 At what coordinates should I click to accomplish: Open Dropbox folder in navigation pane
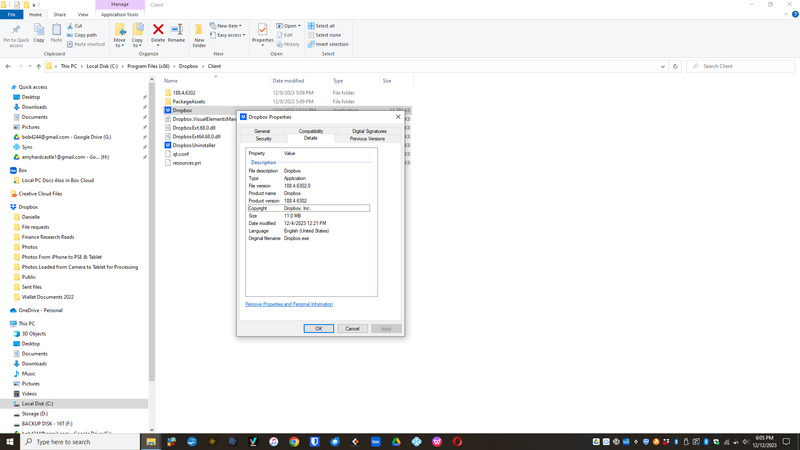28,207
